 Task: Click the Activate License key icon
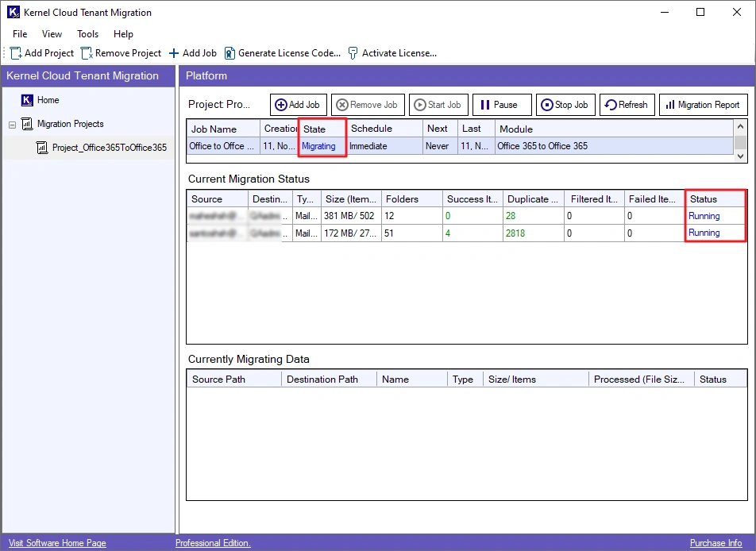[x=353, y=53]
